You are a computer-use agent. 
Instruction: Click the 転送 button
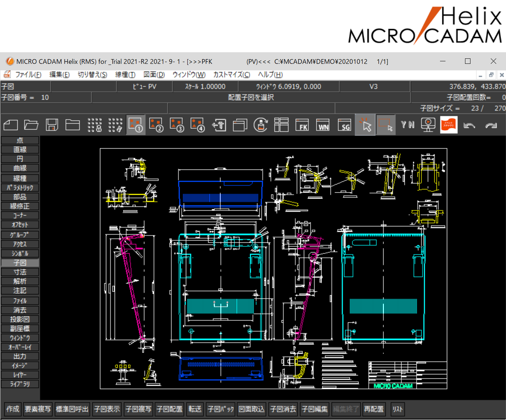[x=195, y=409]
